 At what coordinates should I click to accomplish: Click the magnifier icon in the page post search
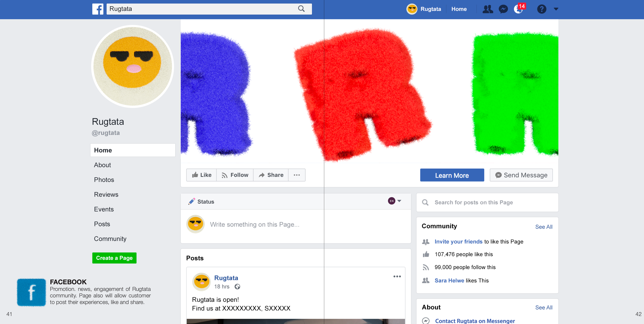(x=425, y=202)
